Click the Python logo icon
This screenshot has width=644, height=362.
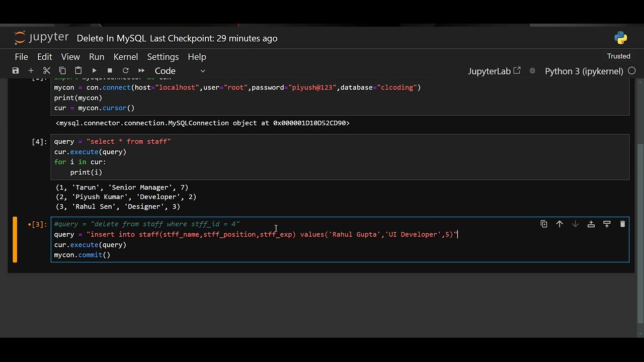(x=621, y=38)
